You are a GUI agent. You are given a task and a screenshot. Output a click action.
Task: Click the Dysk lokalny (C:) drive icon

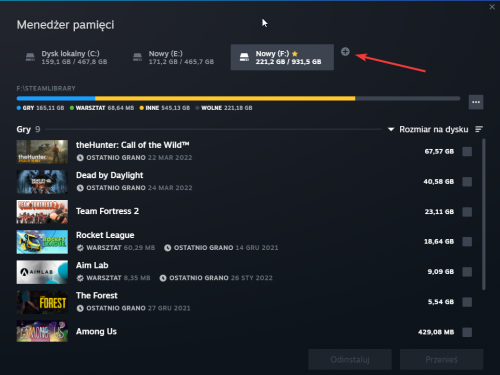[30, 57]
